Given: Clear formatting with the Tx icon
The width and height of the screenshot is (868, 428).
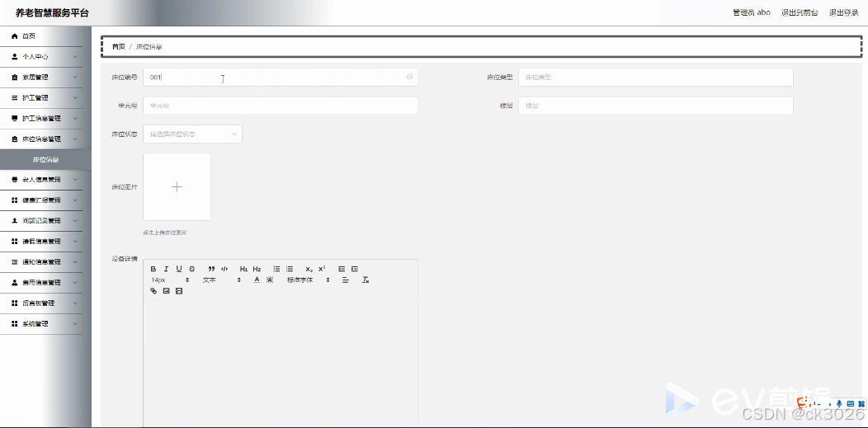Looking at the screenshot, I should 366,280.
